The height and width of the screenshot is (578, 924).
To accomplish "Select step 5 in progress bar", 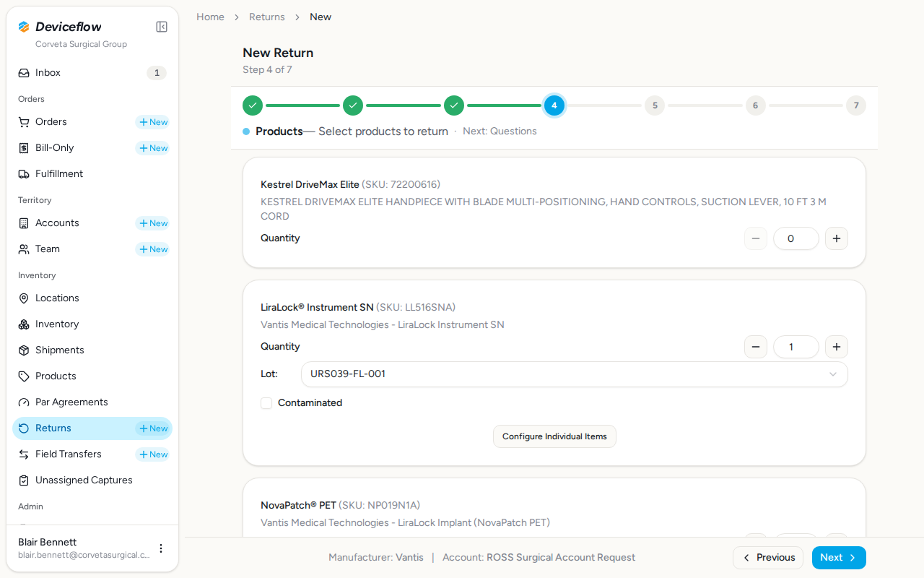I will [655, 105].
